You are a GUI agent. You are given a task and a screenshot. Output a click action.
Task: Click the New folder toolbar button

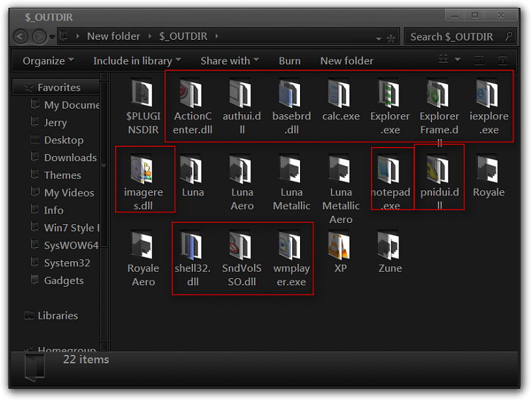347,61
